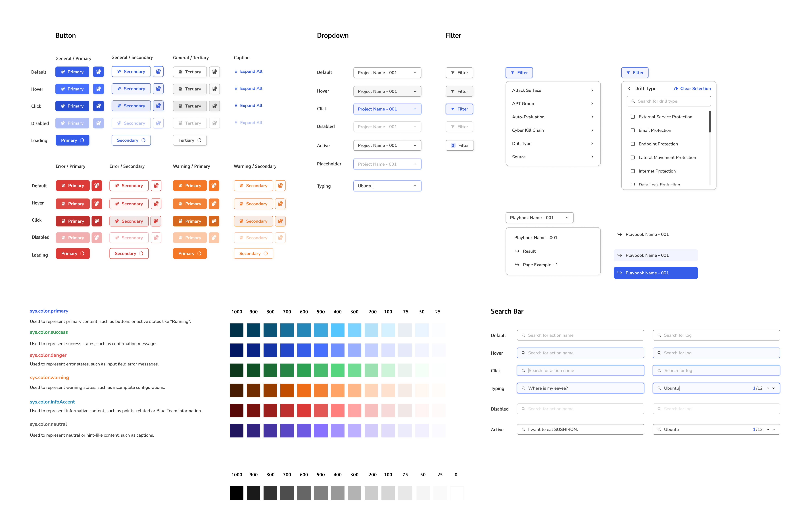Click magnifier icon in 'Where is my eevee?' field
The height and width of the screenshot is (532, 810).
point(523,388)
